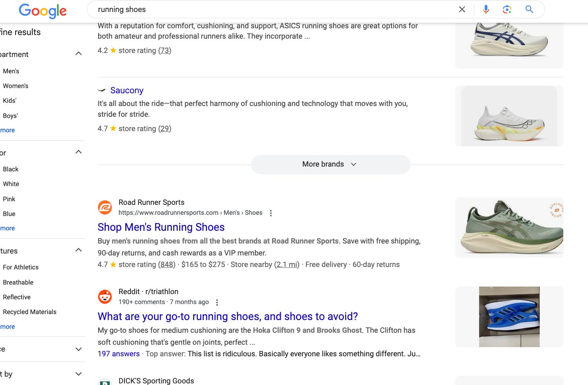Image resolution: width=588 pixels, height=385 pixels.
Task: Filter by Kids' department
Action: (x=10, y=100)
